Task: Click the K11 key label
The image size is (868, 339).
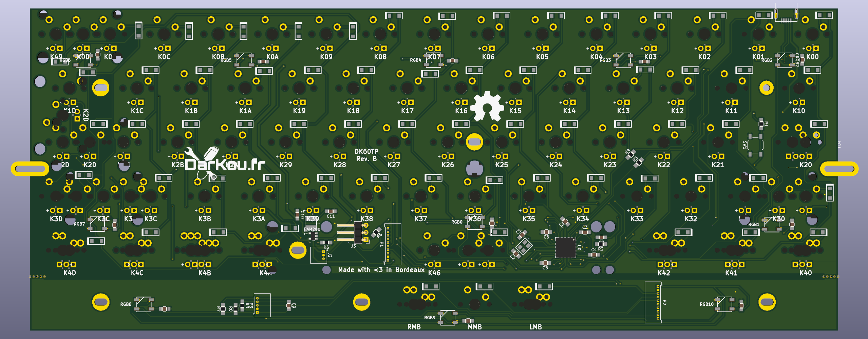Action: (x=731, y=111)
